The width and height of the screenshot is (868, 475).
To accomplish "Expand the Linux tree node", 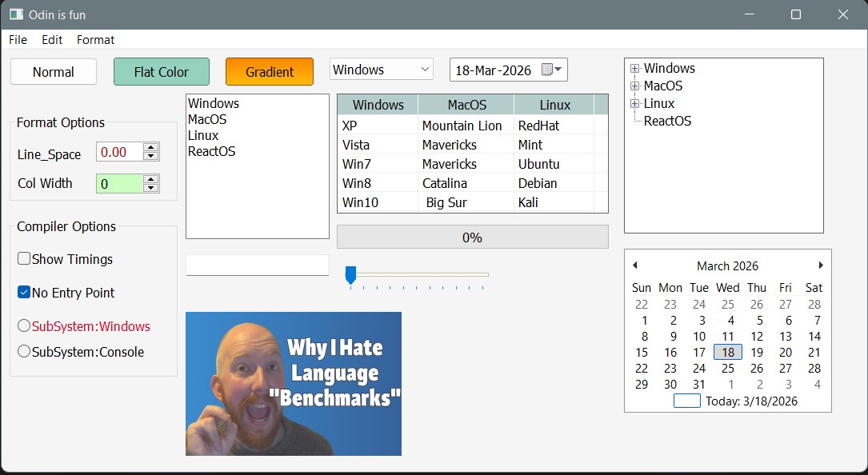I will pos(635,103).
